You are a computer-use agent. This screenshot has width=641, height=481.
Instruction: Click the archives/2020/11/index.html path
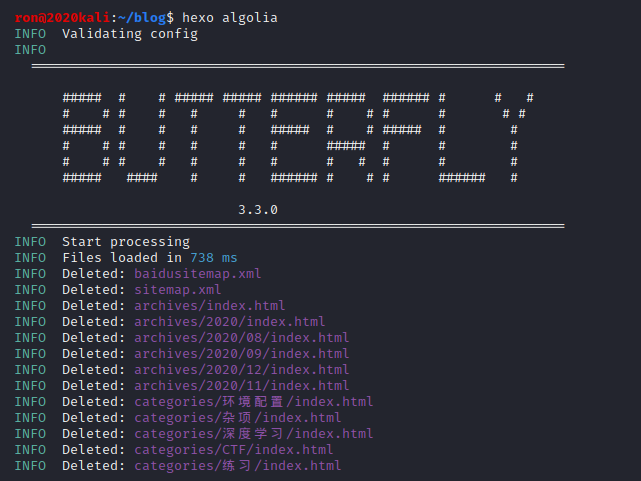click(242, 385)
